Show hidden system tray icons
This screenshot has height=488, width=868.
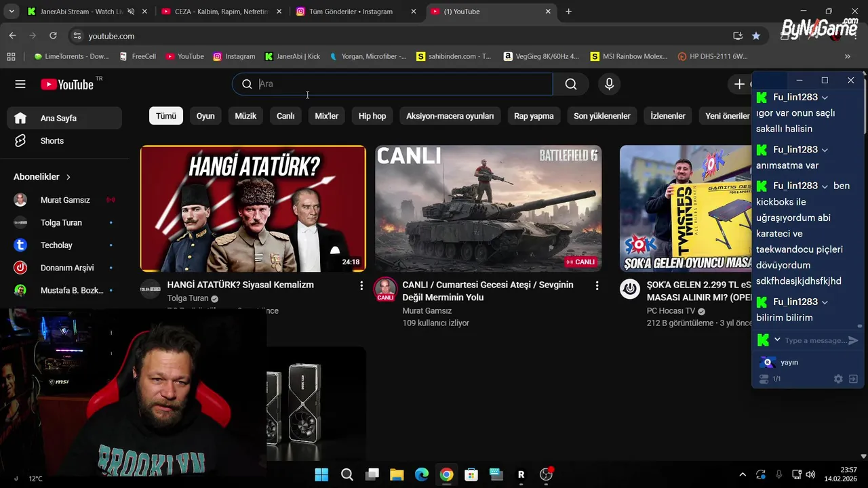[743, 474]
